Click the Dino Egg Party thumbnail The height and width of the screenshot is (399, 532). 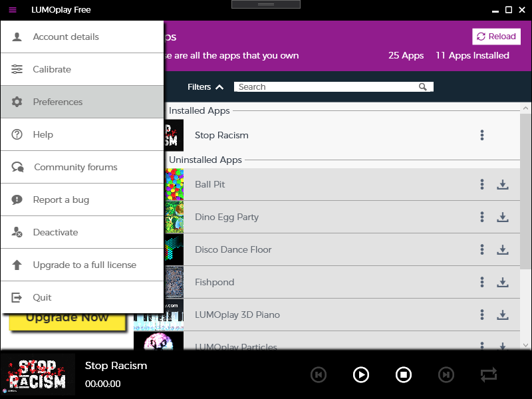tap(174, 217)
